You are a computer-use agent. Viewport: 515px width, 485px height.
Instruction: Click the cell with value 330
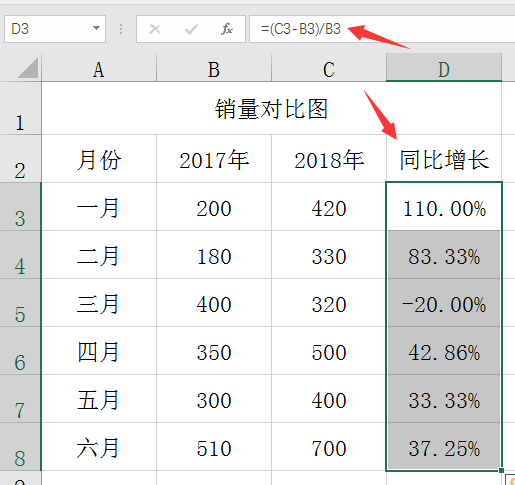tap(329, 254)
